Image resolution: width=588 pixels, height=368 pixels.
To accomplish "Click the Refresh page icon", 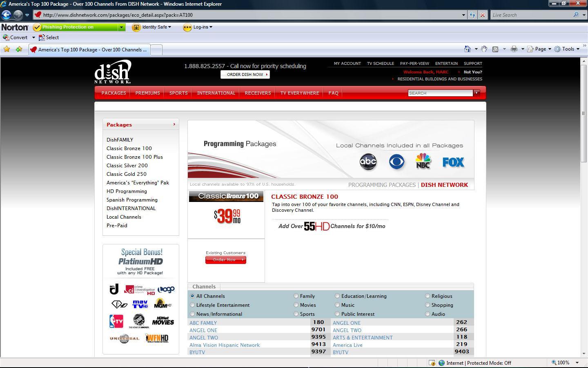I will 472,15.
